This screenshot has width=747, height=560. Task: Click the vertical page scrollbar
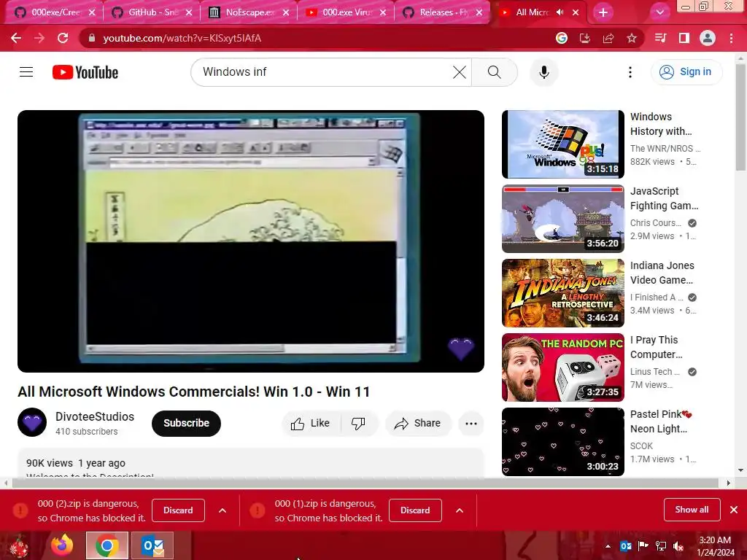741,117
